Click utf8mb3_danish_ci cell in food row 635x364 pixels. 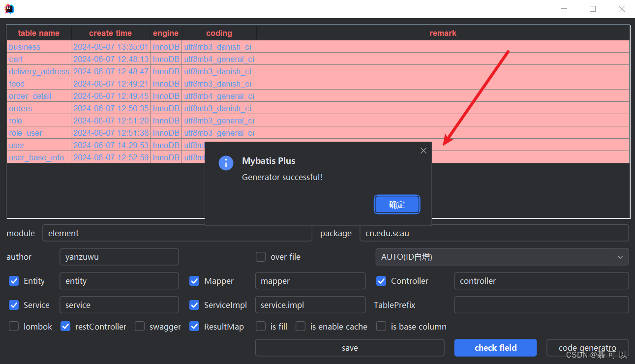pyautogui.click(x=219, y=84)
